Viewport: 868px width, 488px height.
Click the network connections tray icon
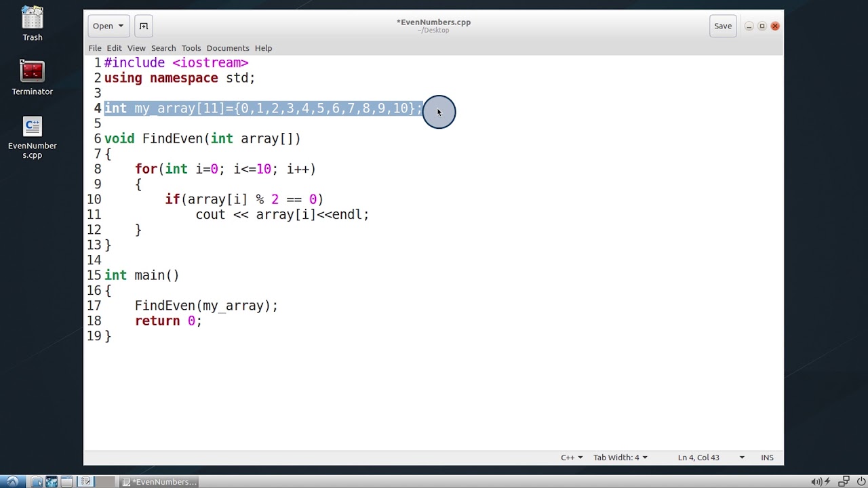tap(844, 482)
